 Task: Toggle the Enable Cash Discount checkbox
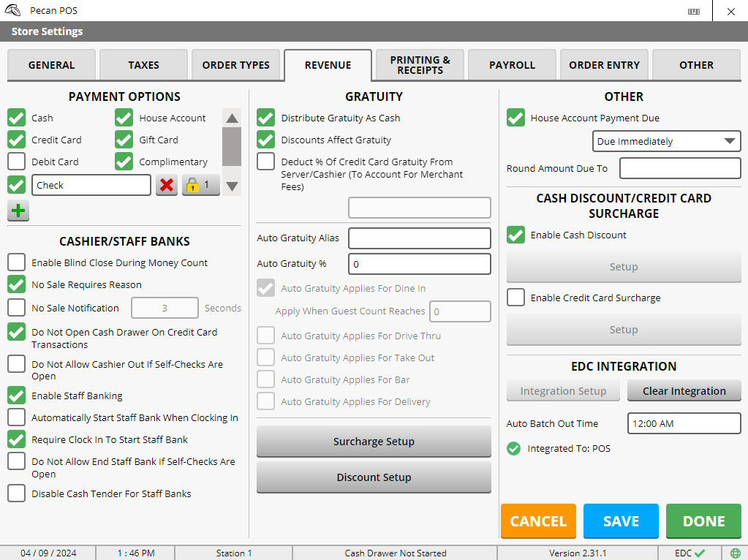click(x=515, y=235)
